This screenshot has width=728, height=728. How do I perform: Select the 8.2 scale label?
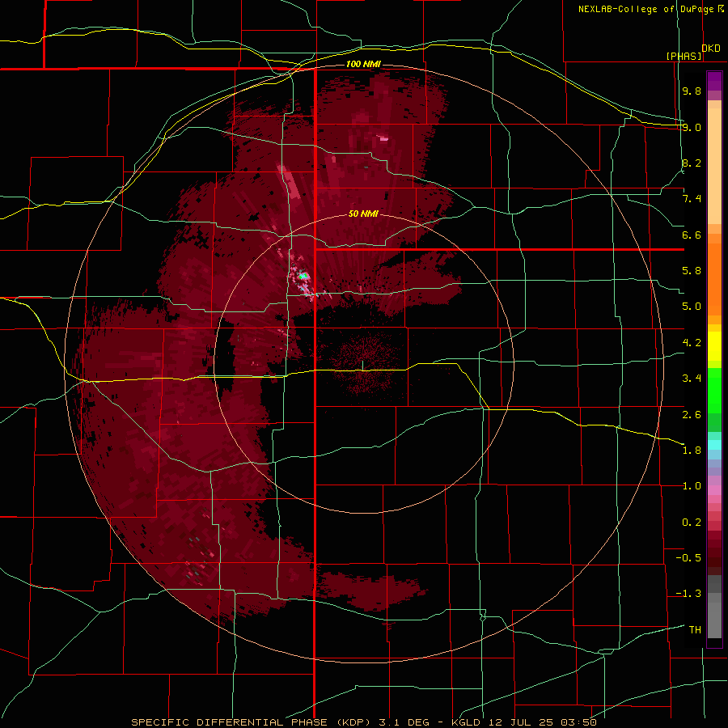[692, 163]
